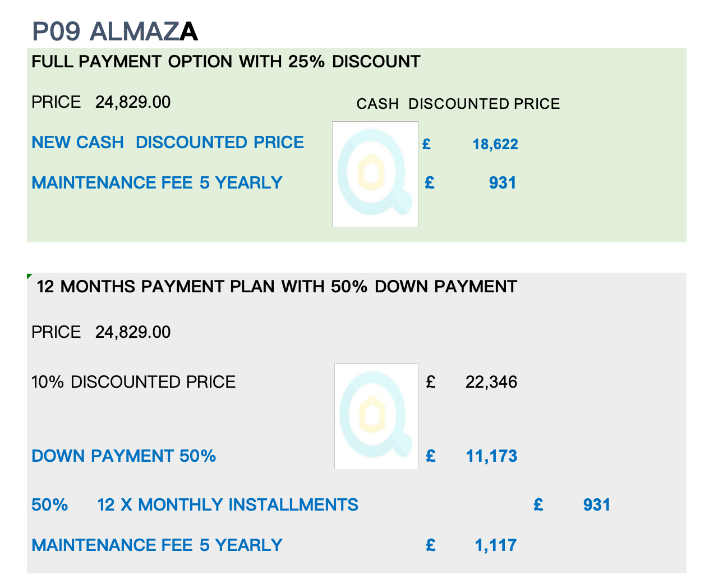The width and height of the screenshot is (709, 588).
Task: Click the 1,117 maintenance fee value
Action: (x=496, y=545)
